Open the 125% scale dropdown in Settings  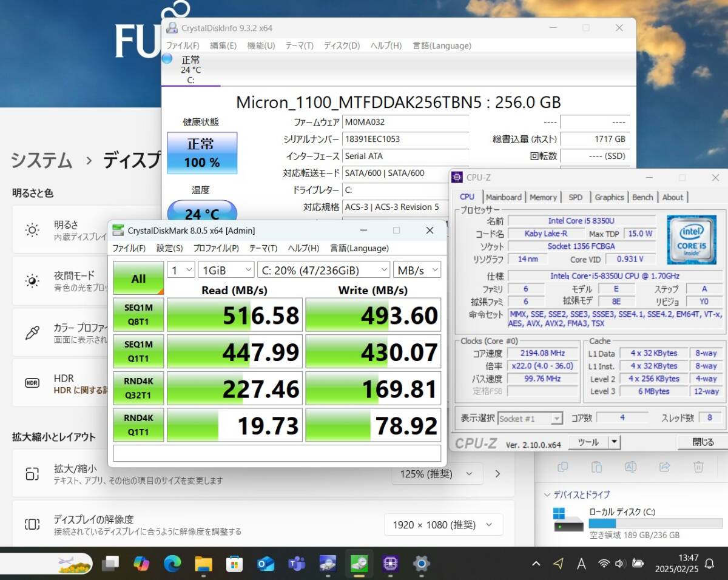click(436, 474)
